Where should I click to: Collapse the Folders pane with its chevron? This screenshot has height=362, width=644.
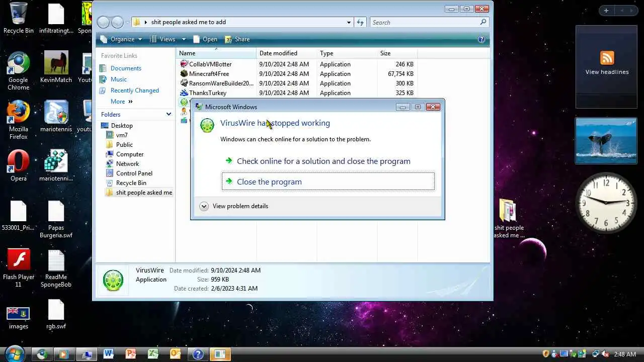click(x=169, y=114)
